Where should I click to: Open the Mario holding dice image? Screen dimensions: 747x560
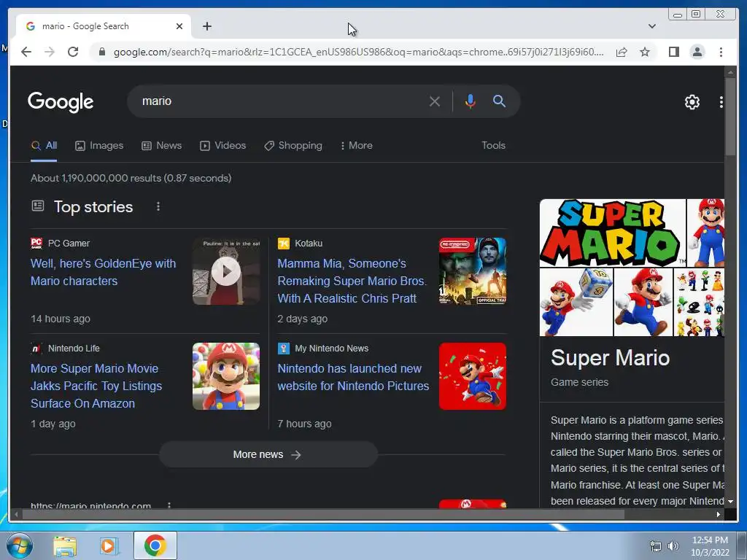(576, 303)
